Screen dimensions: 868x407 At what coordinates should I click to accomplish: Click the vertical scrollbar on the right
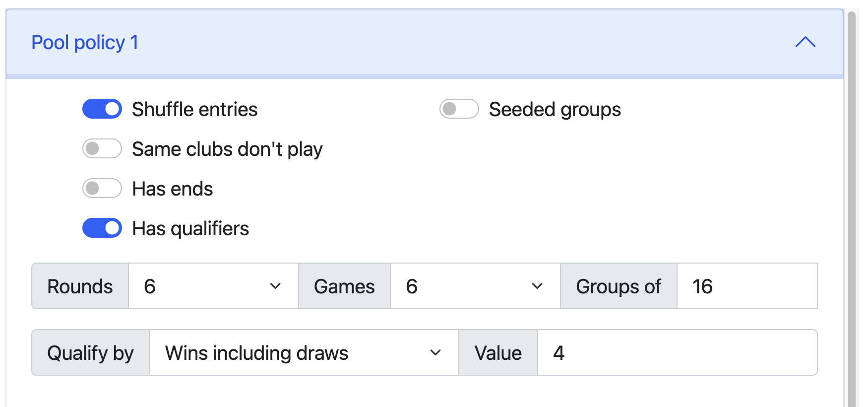(852, 208)
